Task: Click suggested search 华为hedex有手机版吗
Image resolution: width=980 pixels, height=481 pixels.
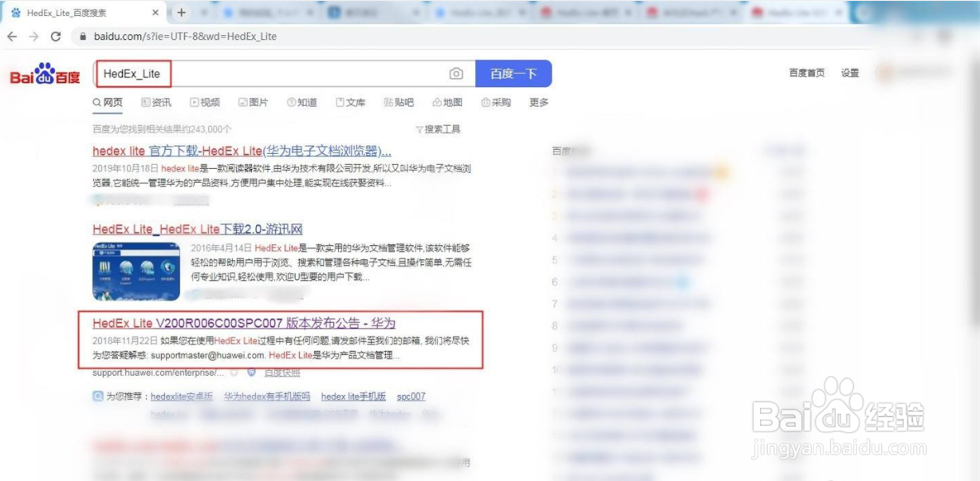Action: (266, 396)
